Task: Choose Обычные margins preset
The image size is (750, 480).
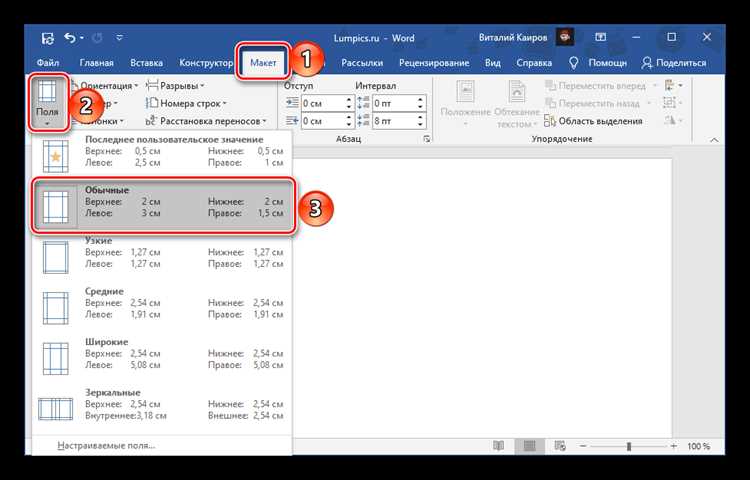Action: 163,206
